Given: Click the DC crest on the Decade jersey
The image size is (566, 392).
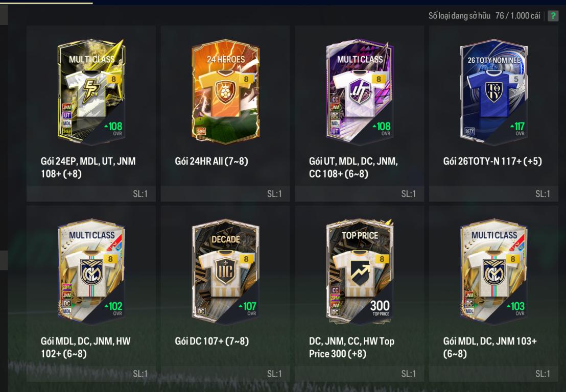Looking at the screenshot, I should click(225, 271).
